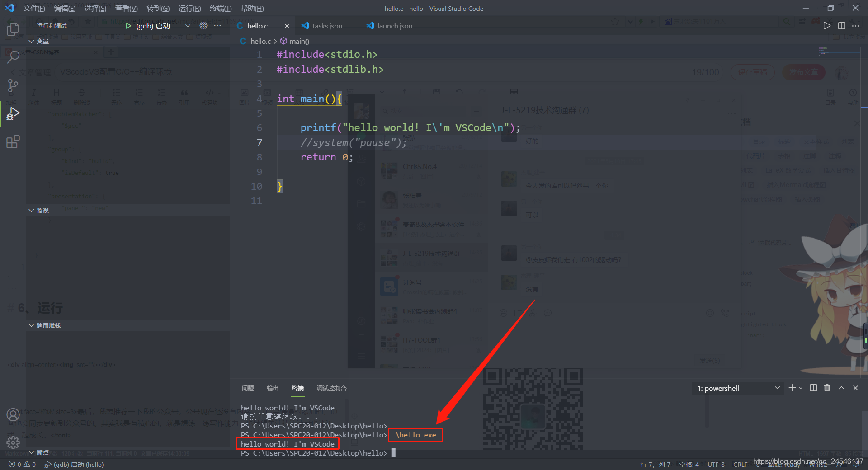Switch to the launch.json tab
Image resolution: width=868 pixels, height=470 pixels.
tap(395, 26)
